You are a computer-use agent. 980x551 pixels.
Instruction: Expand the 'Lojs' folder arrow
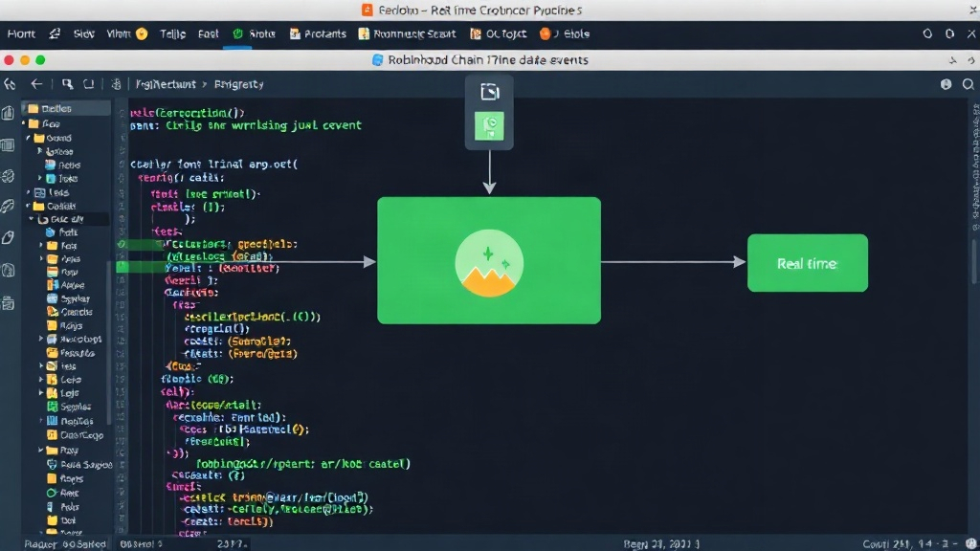coord(41,393)
